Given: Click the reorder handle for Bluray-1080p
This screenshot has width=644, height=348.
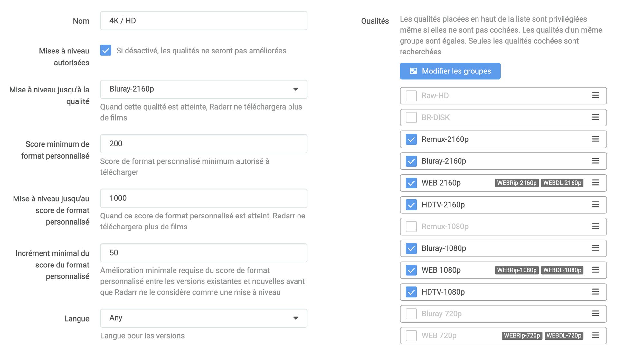Looking at the screenshot, I should click(595, 248).
